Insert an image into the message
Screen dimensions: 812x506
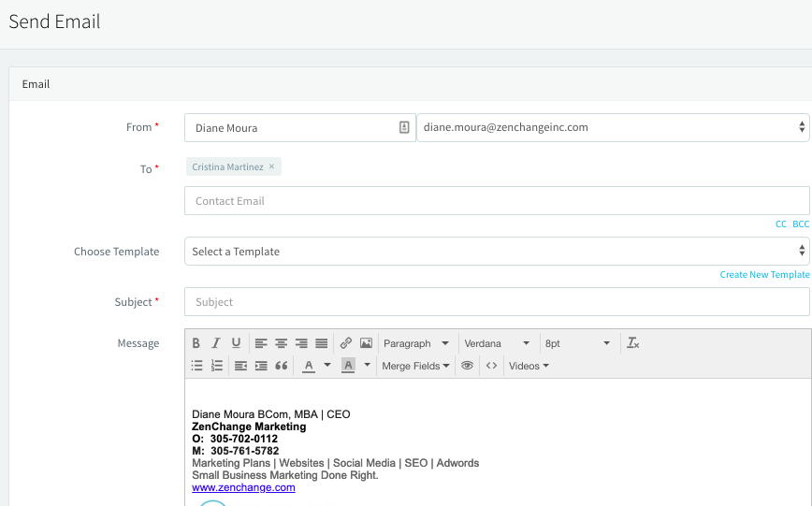(366, 343)
